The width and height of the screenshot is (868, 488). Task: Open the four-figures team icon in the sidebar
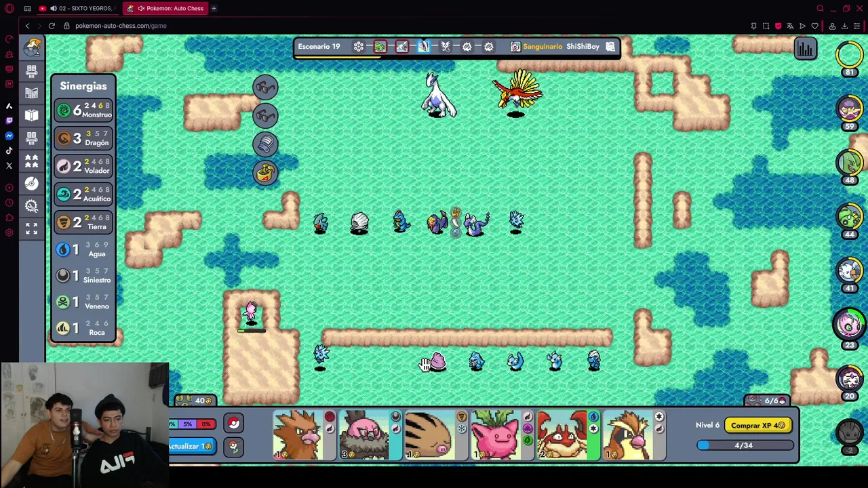[x=32, y=161]
